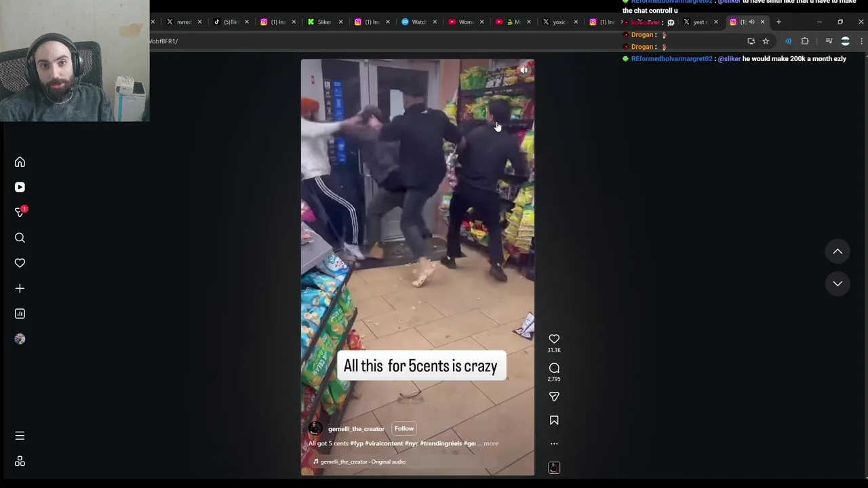Screen dimensions: 868x488
Task: Close the mrred tab
Action: pyautogui.click(x=199, y=22)
